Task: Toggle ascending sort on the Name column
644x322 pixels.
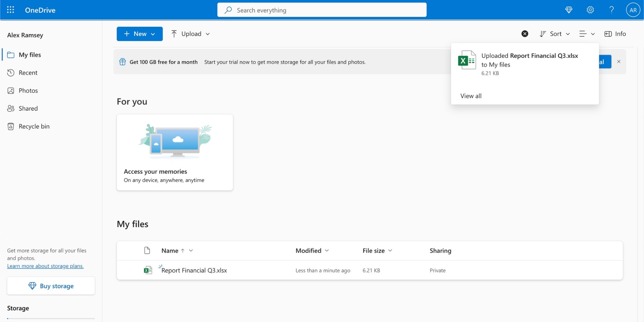Action: coord(182,250)
